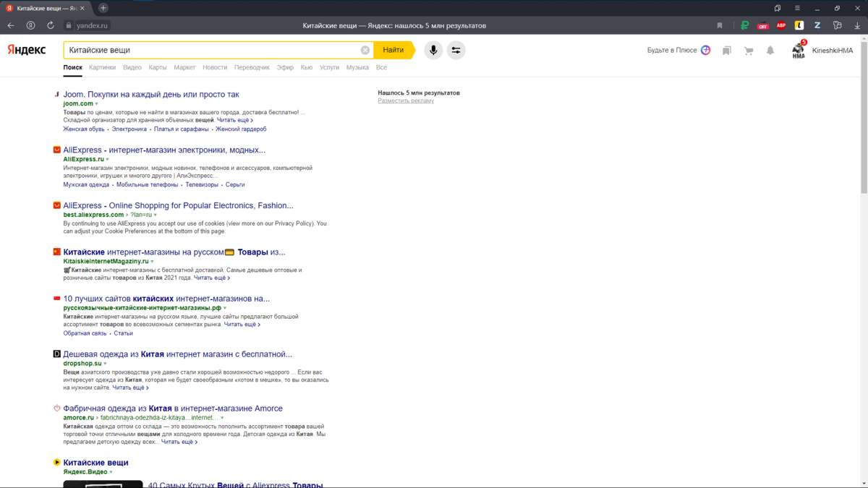Open the green ruble extension icon
The height and width of the screenshot is (488, 868).
pos(744,25)
